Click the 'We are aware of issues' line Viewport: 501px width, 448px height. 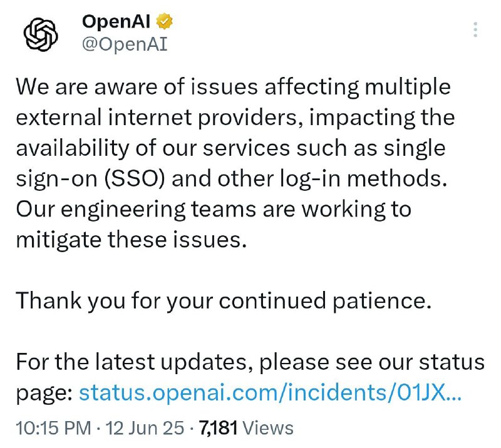pos(233,87)
